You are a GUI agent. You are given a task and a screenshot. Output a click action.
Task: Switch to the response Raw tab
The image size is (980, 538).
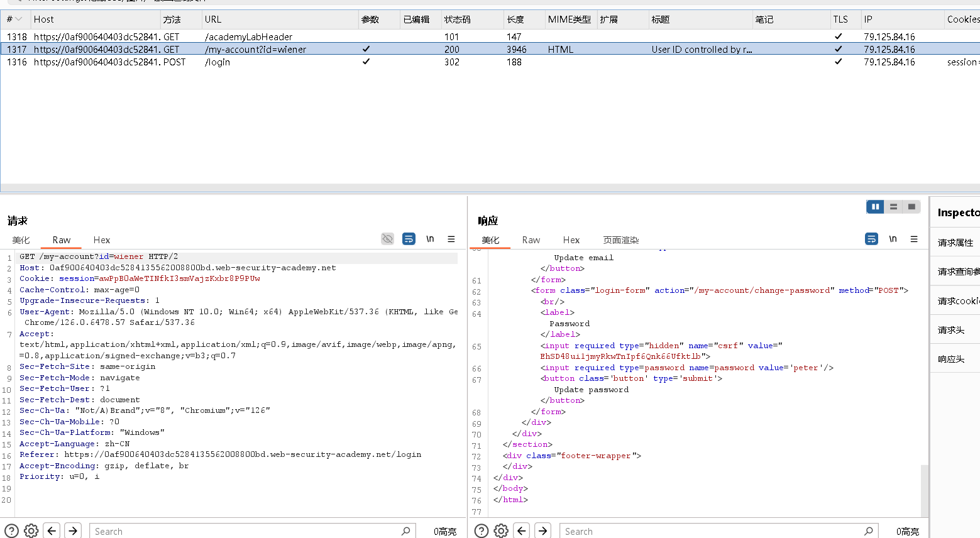point(531,240)
